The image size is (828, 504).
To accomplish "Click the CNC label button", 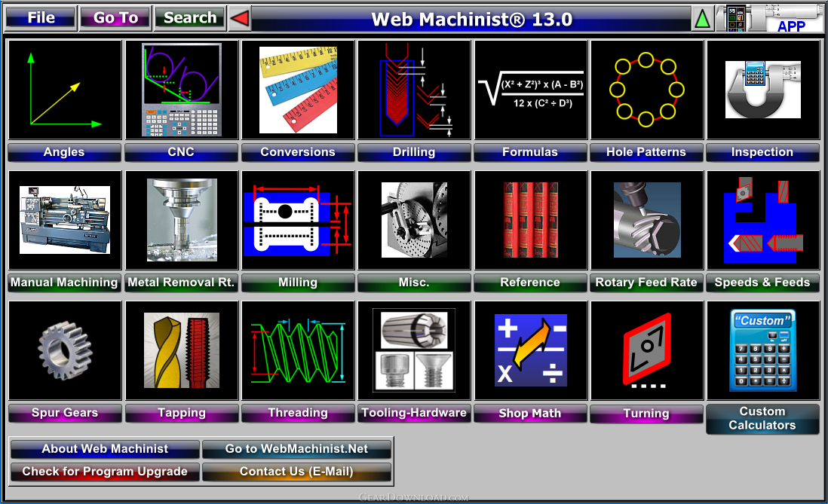I will [x=181, y=152].
